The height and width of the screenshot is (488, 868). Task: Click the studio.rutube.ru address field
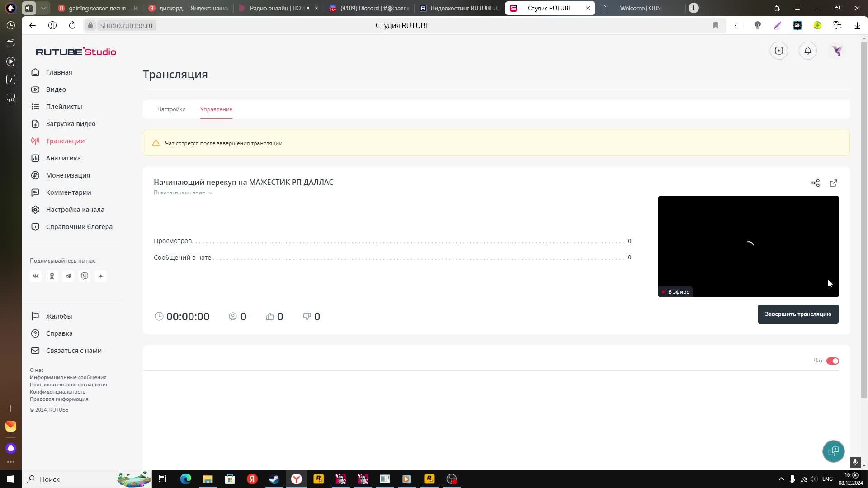[126, 25]
